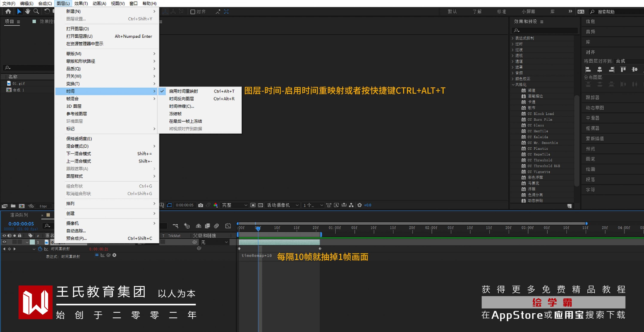Collapse the 风格化 effects category
644x332 pixels.
click(513, 85)
